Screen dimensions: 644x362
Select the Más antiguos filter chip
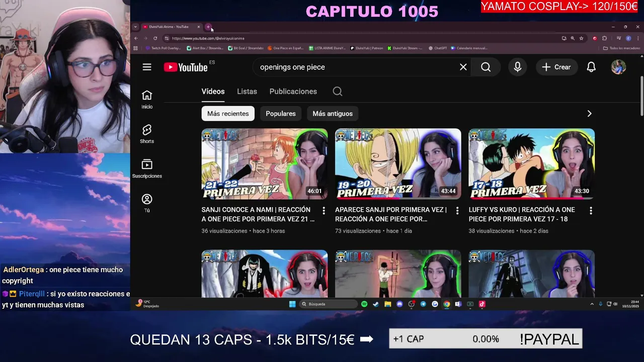[333, 114]
